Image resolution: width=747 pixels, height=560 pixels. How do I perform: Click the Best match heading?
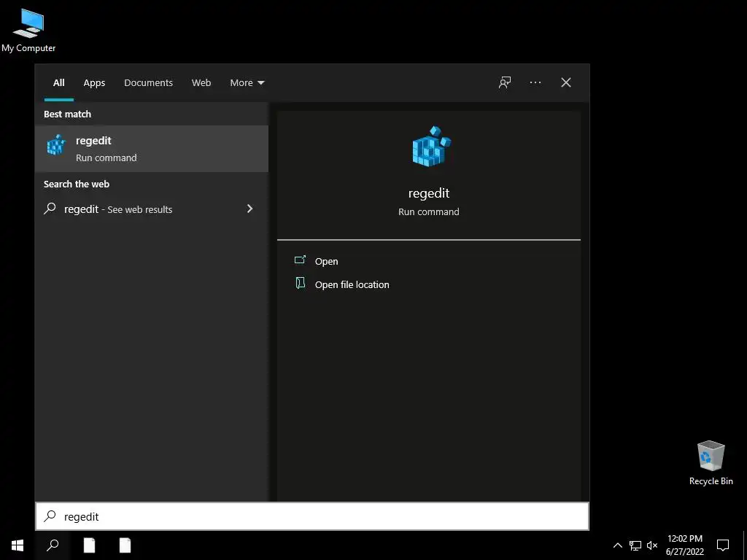(x=67, y=114)
